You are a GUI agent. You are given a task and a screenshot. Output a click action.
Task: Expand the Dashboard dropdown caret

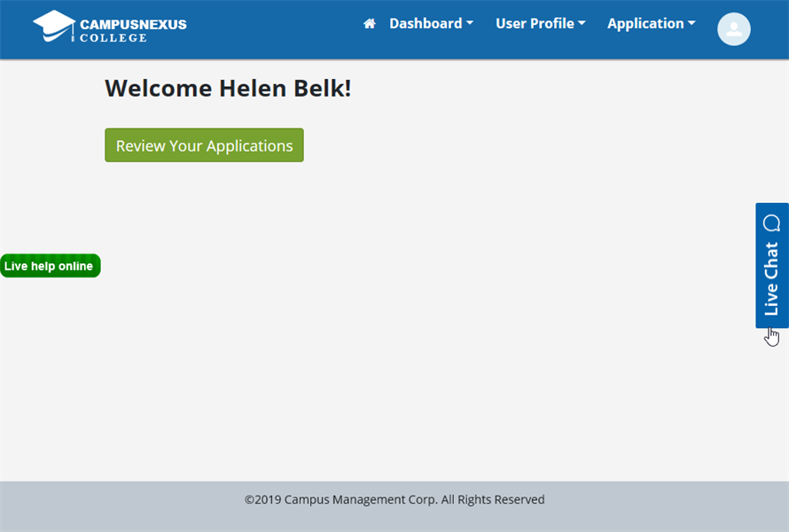point(470,24)
